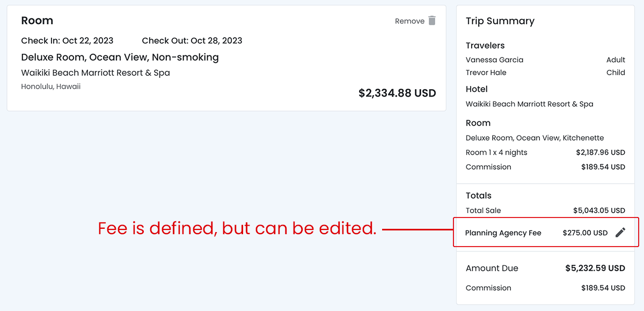This screenshot has height=311, width=644.
Task: Click the Total Sale amount $5,043.05 USD
Action: (599, 211)
